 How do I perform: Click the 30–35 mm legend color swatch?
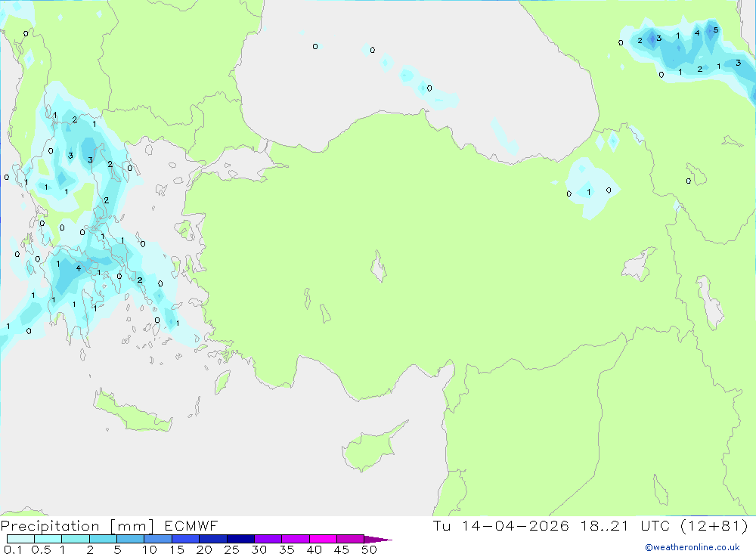pos(268,539)
